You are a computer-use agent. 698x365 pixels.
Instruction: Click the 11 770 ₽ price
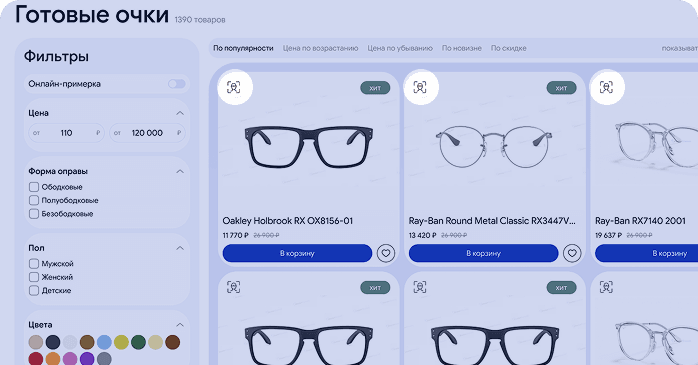click(x=235, y=235)
